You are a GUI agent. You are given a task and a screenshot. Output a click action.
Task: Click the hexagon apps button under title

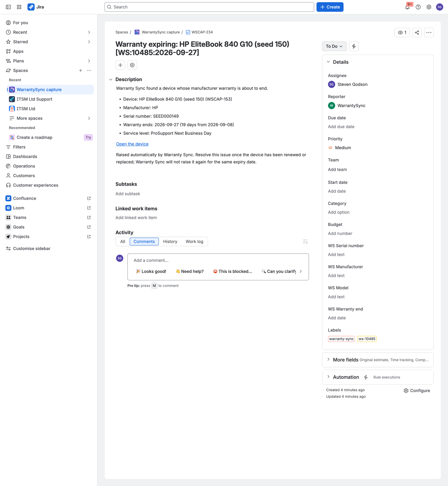132,65
